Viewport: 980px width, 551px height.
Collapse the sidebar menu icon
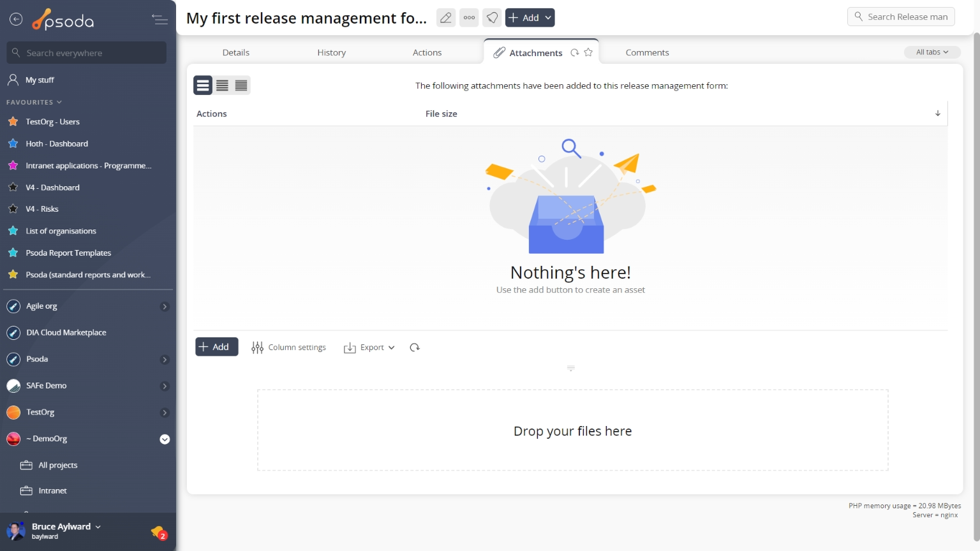tap(160, 20)
